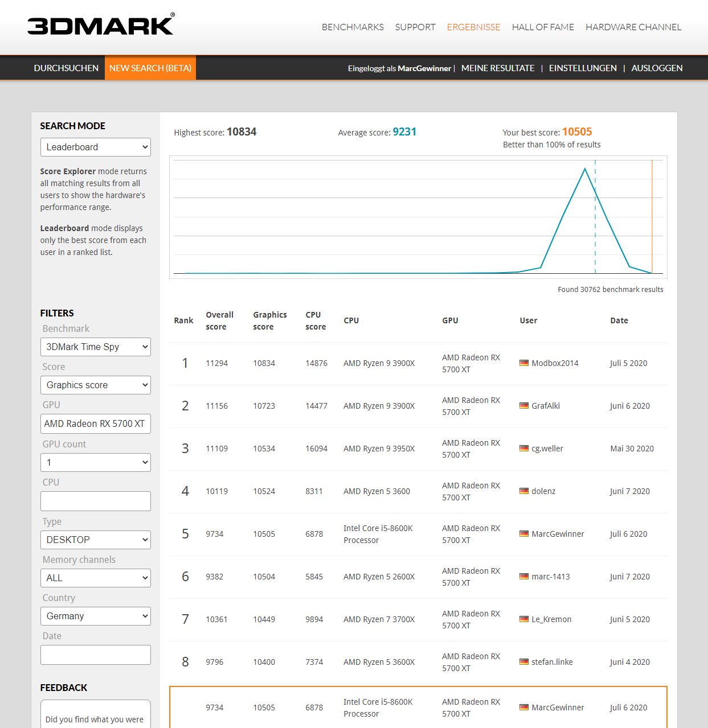This screenshot has height=728, width=708.
Task: Click AMD Ryzen 7 3700X CPU cell
Action: [379, 619]
